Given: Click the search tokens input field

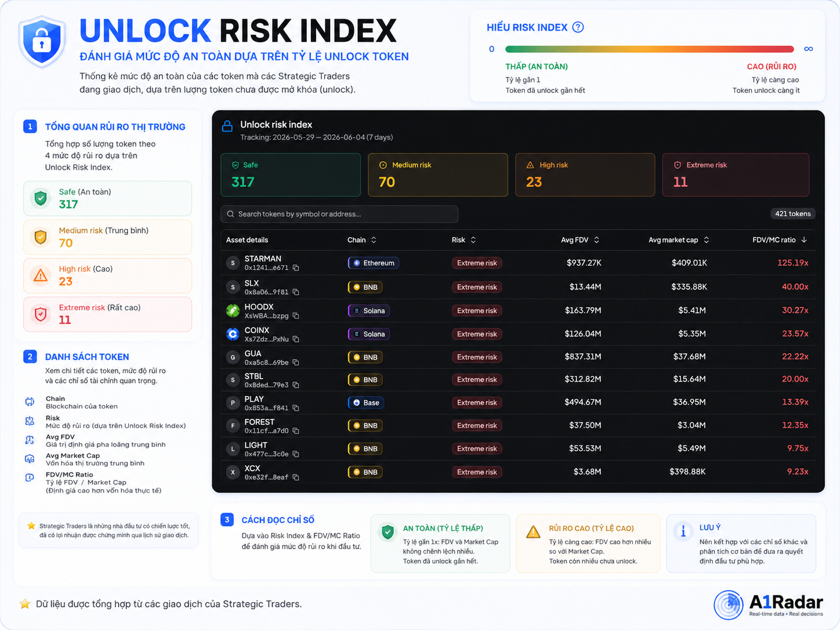Looking at the screenshot, I should click(339, 214).
